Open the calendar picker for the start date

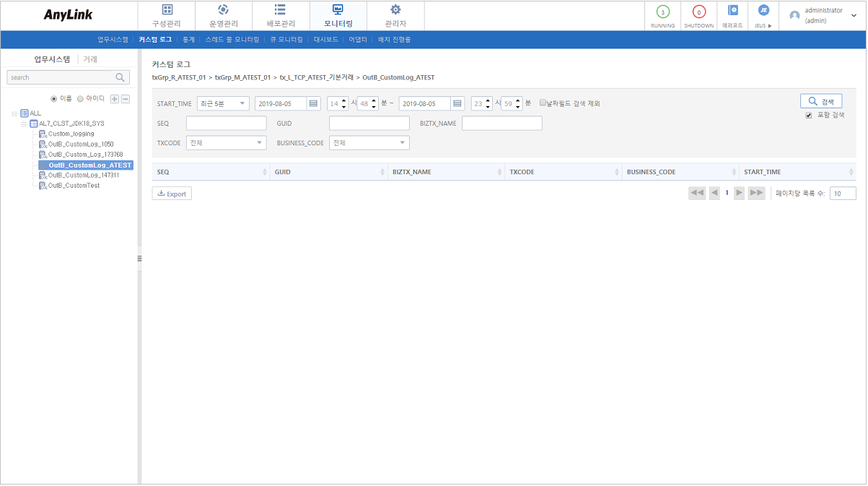tap(313, 103)
